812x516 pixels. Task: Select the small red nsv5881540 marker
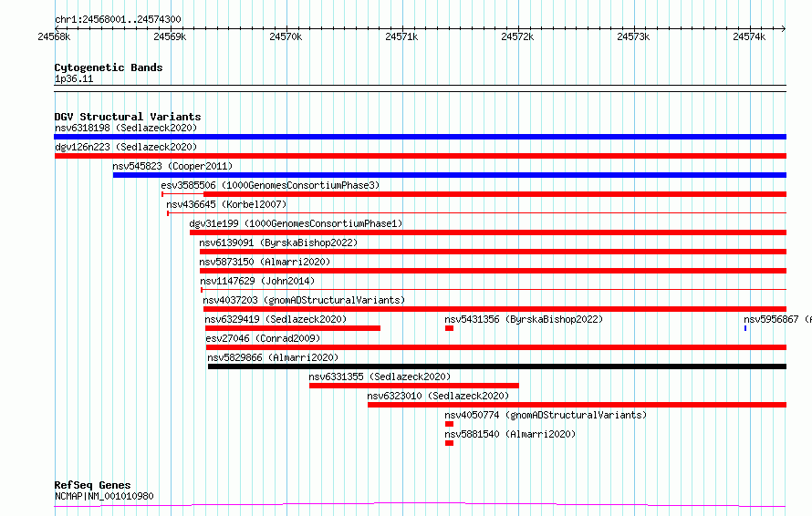(x=449, y=443)
